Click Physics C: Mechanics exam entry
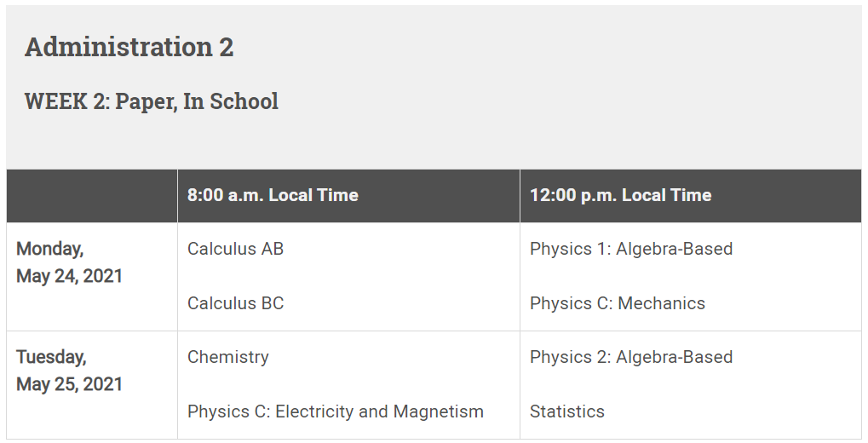 tap(618, 303)
